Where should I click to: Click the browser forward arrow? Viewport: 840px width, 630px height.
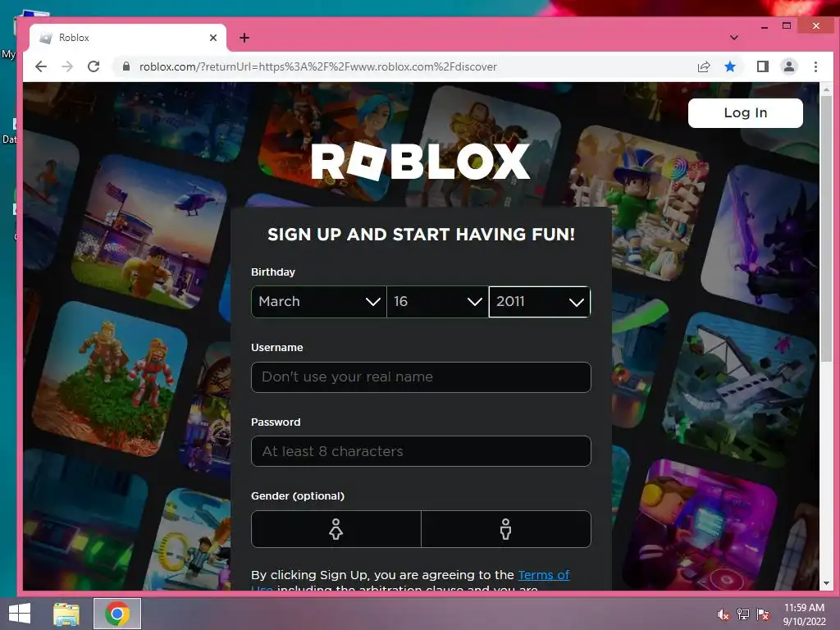[x=67, y=66]
